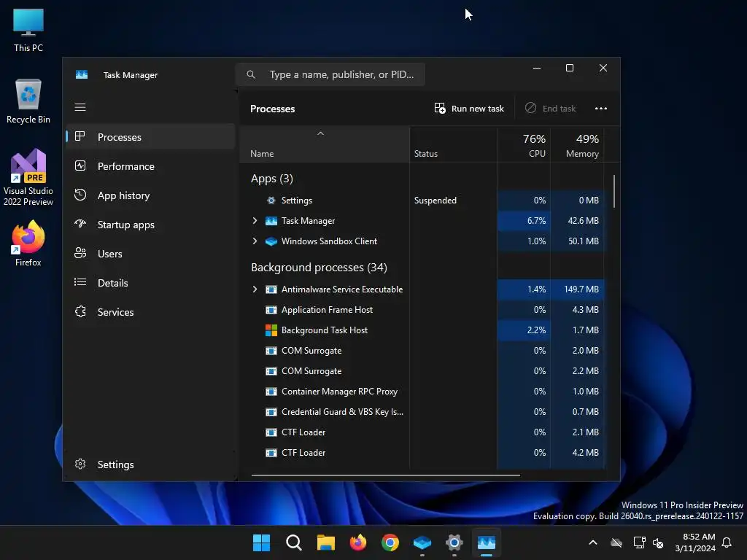Click the Processes icon in the sidebar
747x560 pixels.
(x=80, y=136)
